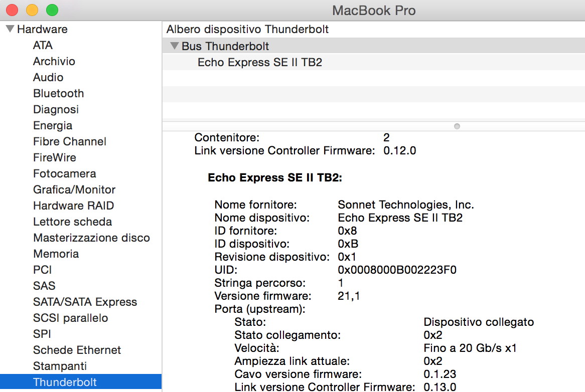Open the Diagnosi entry
The width and height of the screenshot is (585, 392).
(x=56, y=109)
